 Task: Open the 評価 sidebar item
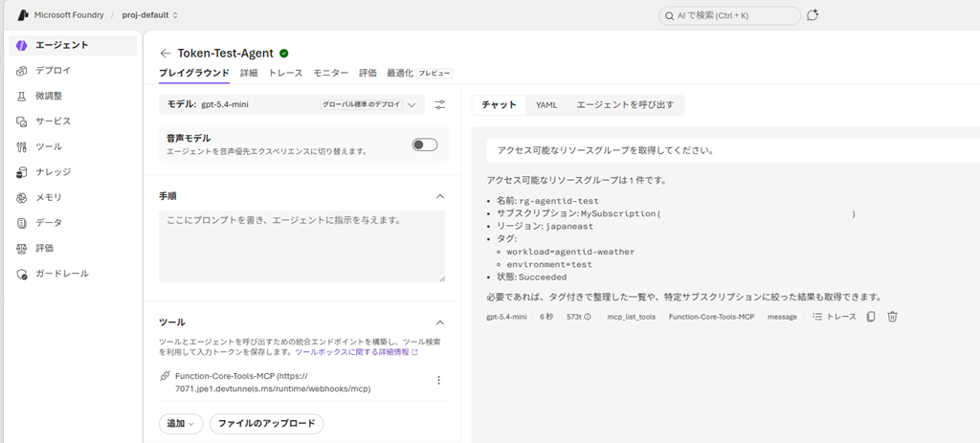(73, 248)
